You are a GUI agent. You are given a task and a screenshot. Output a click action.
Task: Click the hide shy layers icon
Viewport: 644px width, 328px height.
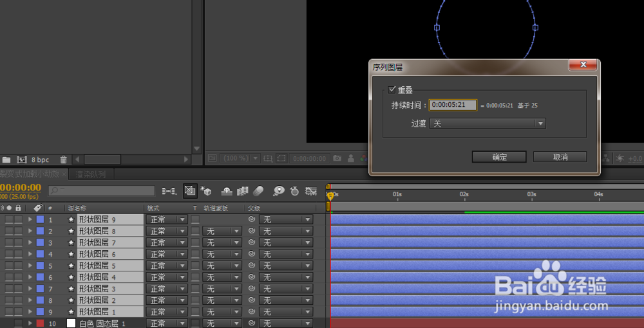227,190
